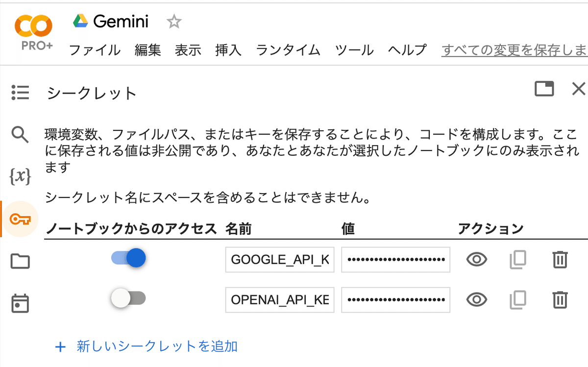Show the GOOGLE_API_KEY value with eye icon
This screenshot has height=367, width=588.
point(476,260)
